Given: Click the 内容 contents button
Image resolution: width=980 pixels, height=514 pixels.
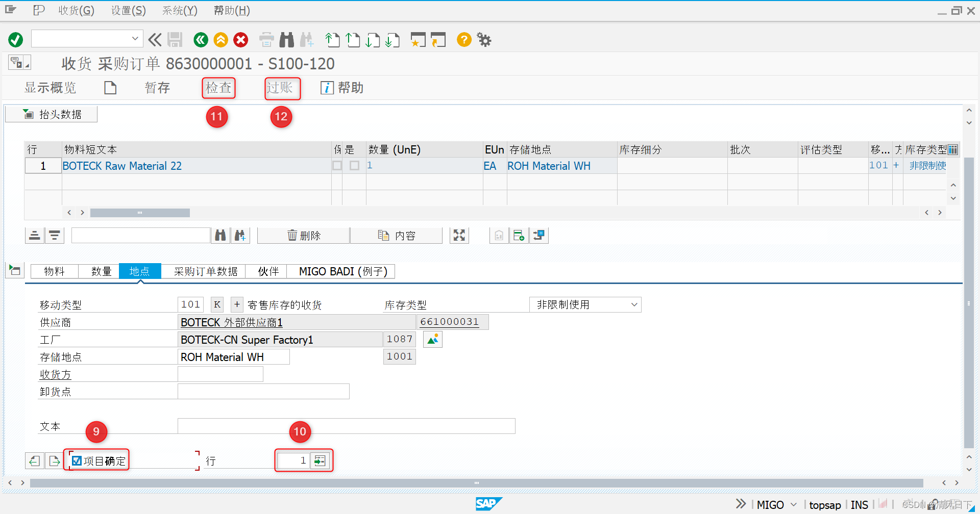Looking at the screenshot, I should pyautogui.click(x=397, y=235).
